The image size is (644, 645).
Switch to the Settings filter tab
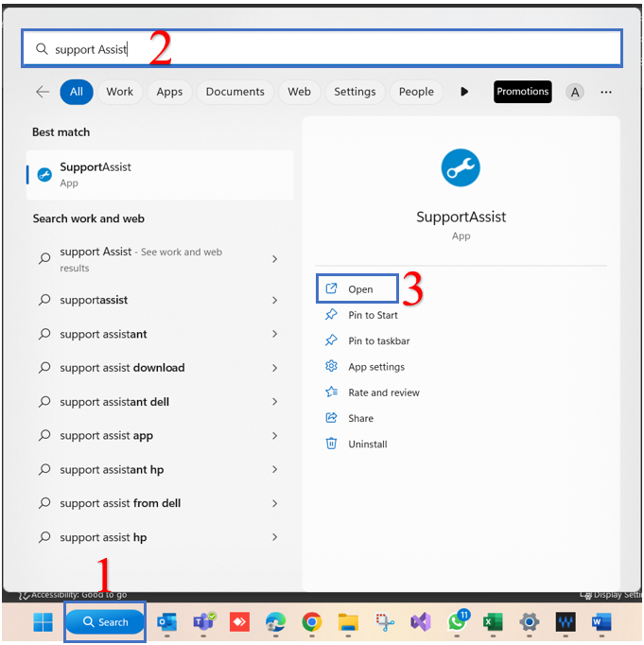355,92
